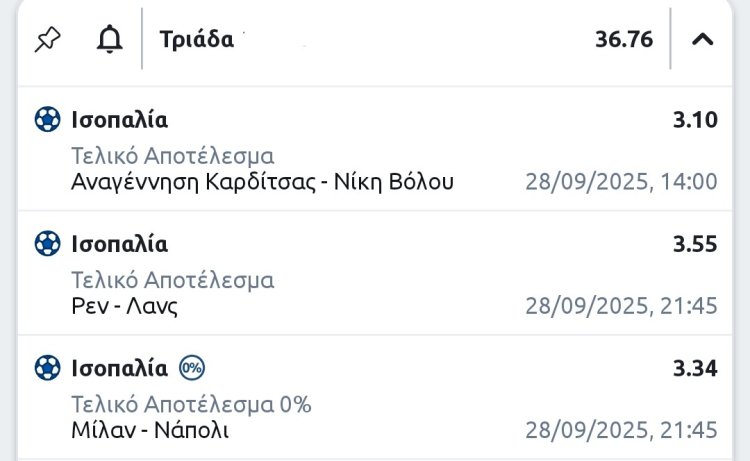Open the Ρεν - Λανς match
The width and height of the screenshot is (750, 461).
click(x=125, y=306)
